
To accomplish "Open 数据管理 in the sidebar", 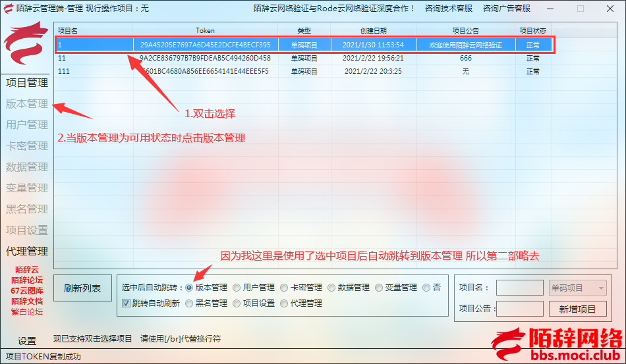I will coord(27,167).
